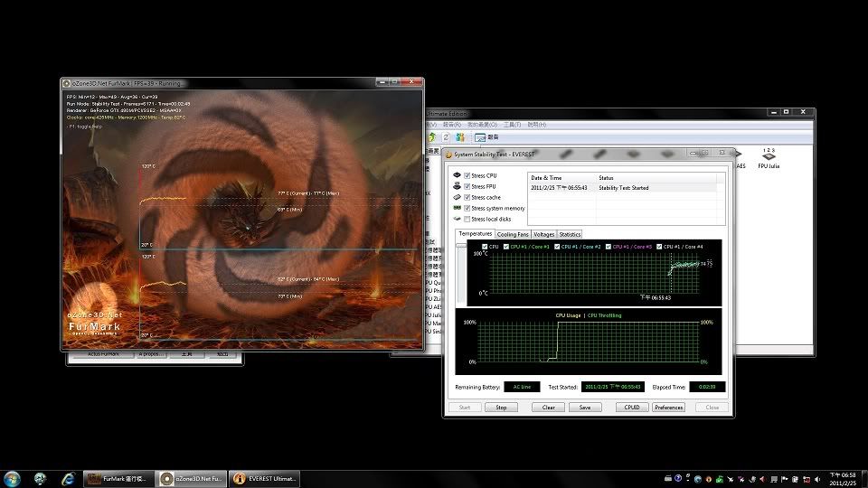The image size is (868, 488).
Task: Switch to oZone3D.Net FurMark taskbar button
Action: click(x=191, y=479)
